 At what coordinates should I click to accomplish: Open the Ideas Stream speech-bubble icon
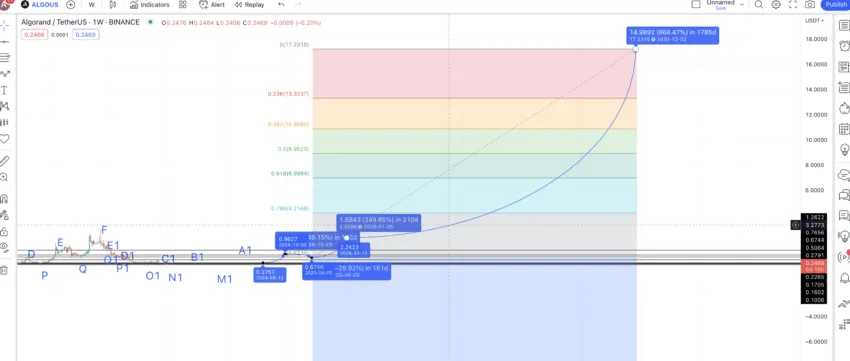[844, 216]
